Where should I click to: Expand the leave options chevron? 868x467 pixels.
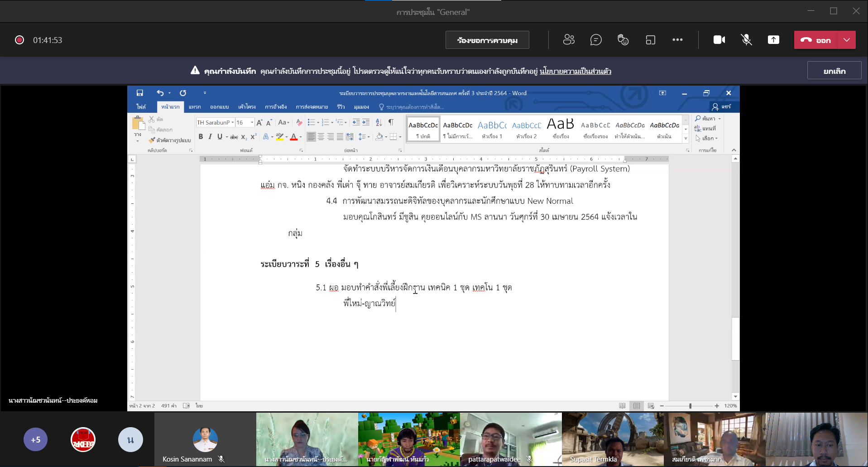click(847, 40)
